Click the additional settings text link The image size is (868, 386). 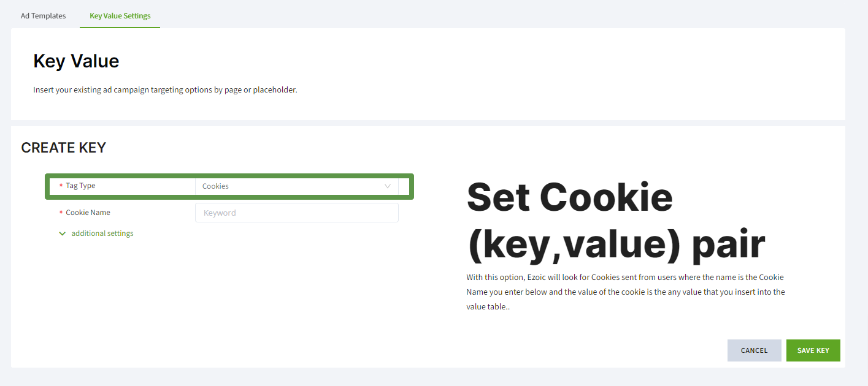[102, 233]
